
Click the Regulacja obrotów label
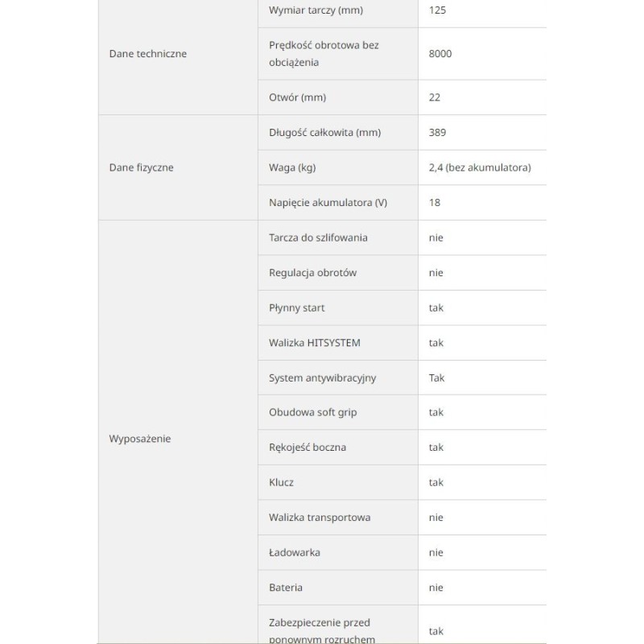tap(313, 273)
